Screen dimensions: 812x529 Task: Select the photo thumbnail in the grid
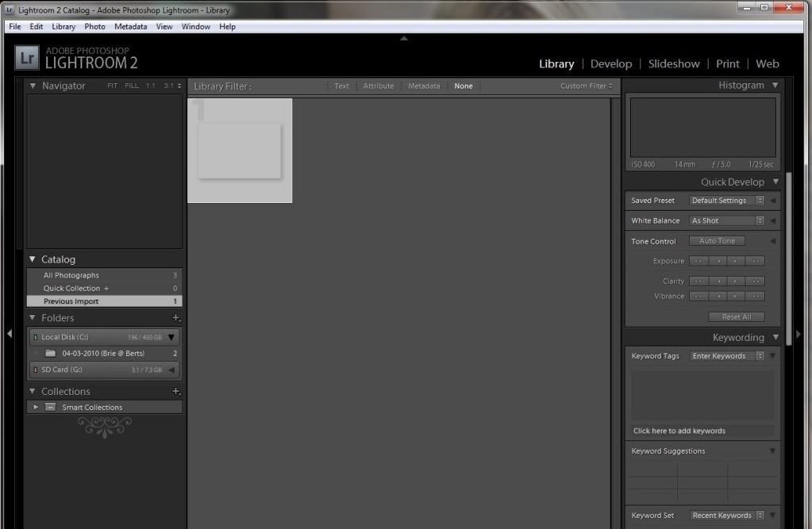coord(240,151)
